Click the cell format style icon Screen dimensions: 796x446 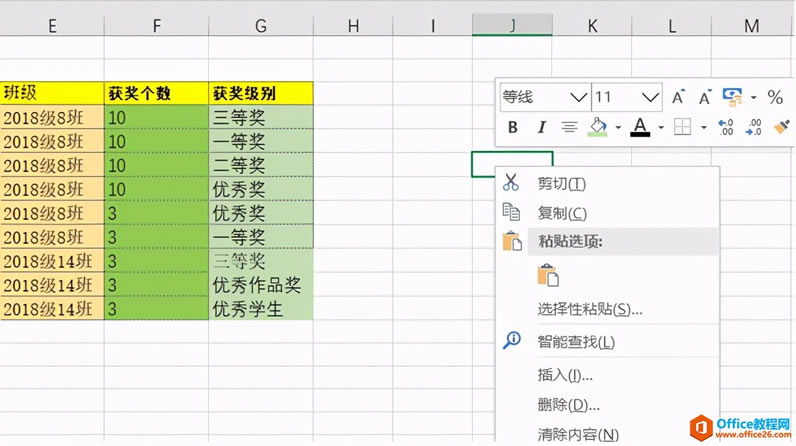click(732, 97)
